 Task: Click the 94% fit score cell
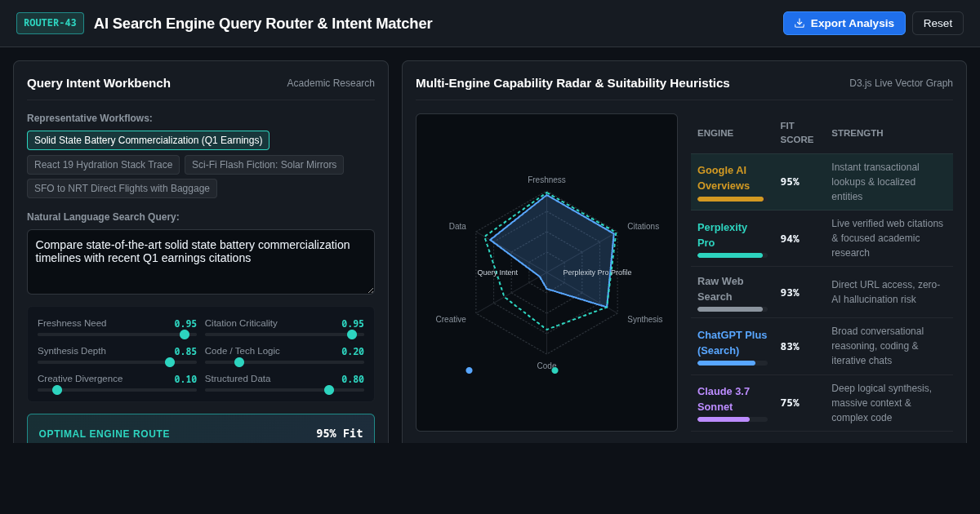click(x=790, y=238)
